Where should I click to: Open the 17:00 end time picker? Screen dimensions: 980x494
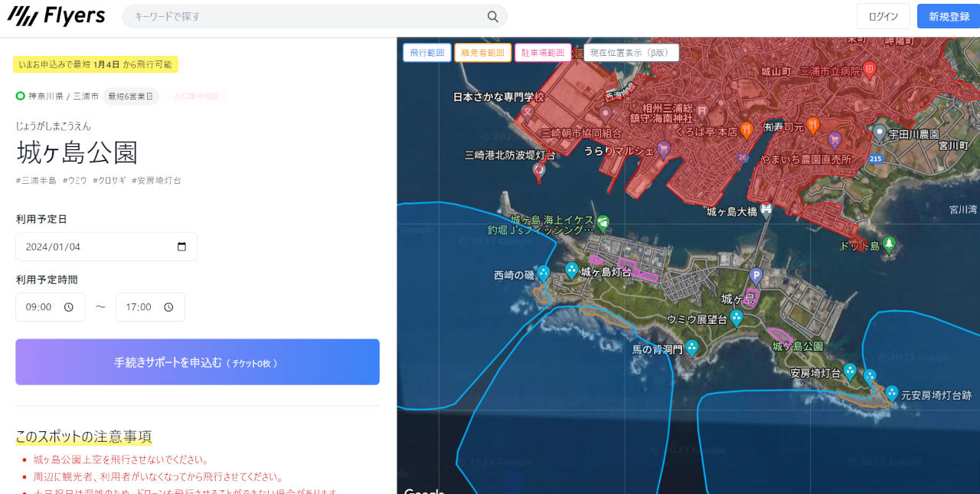150,307
